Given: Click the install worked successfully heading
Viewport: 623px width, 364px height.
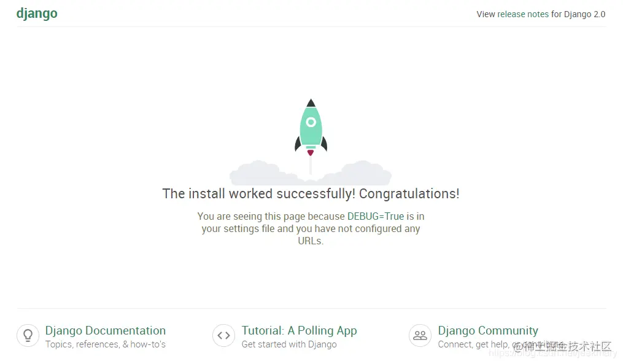Looking at the screenshot, I should pos(311,193).
